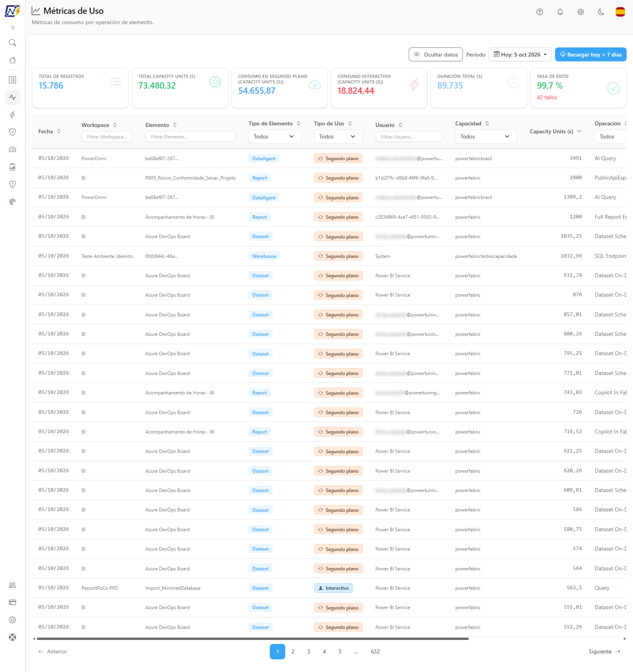Open the lightning bolt sidebar icon
Viewport: 633px width, 672px height.
(x=12, y=115)
